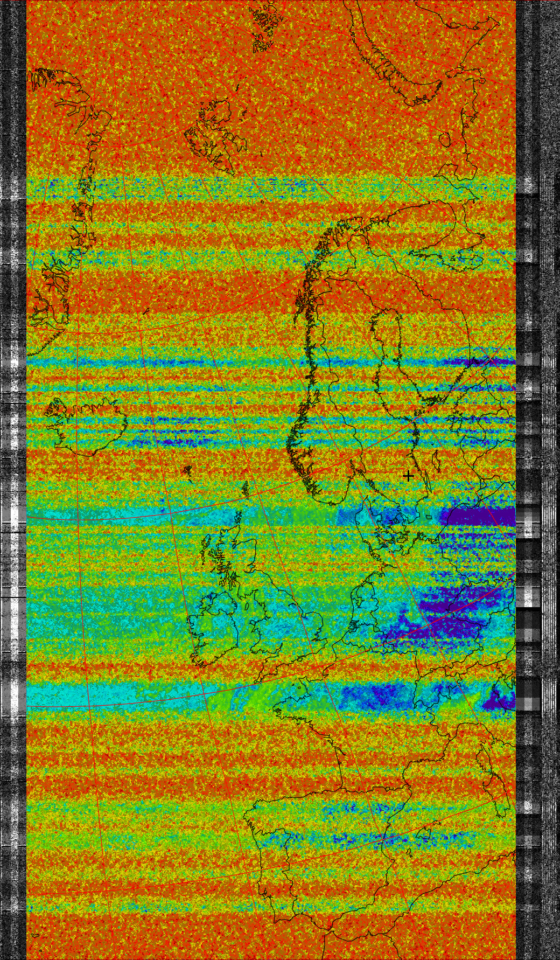
Task: Click the cyan band west of Ireland
Action: click(108, 614)
